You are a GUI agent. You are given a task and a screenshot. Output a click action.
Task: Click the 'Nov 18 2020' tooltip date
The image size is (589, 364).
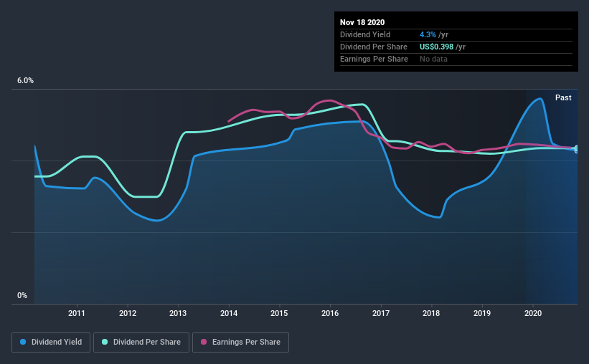point(362,22)
